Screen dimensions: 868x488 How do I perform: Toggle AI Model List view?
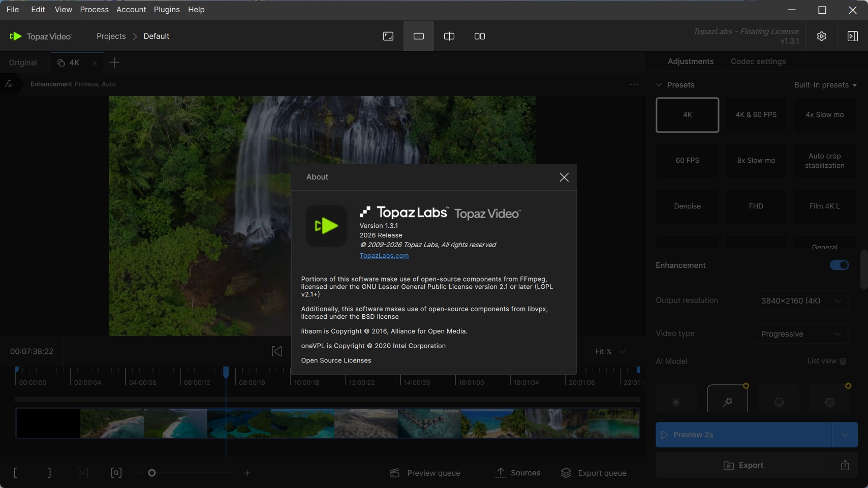pyautogui.click(x=826, y=361)
